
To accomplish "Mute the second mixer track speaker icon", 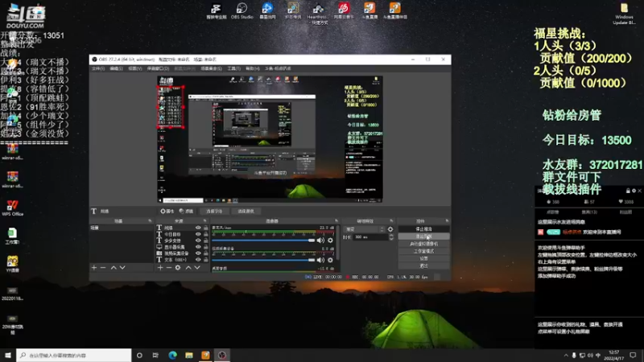I will click(x=320, y=260).
